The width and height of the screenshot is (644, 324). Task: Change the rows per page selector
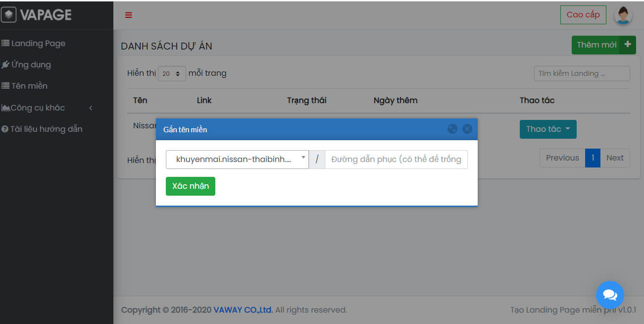click(172, 73)
